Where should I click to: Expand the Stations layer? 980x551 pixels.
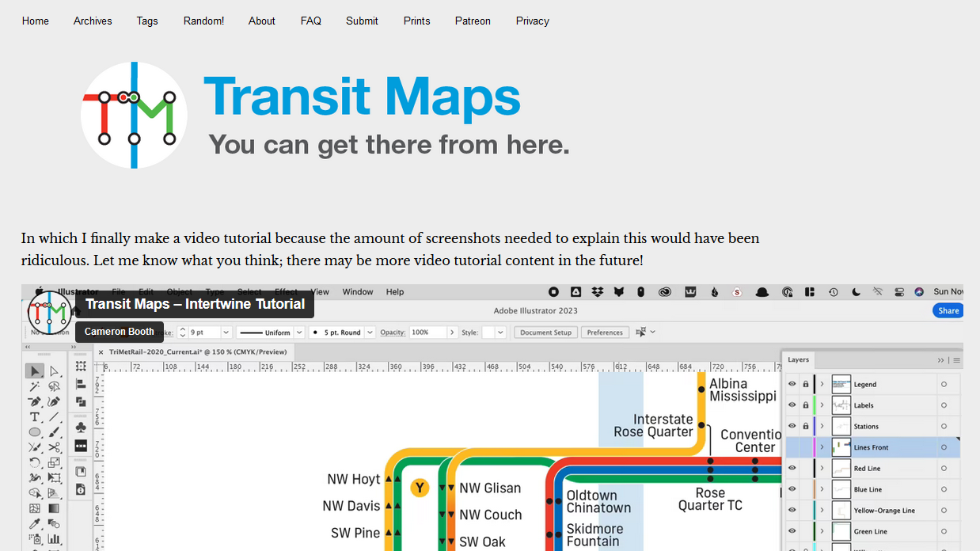click(822, 426)
